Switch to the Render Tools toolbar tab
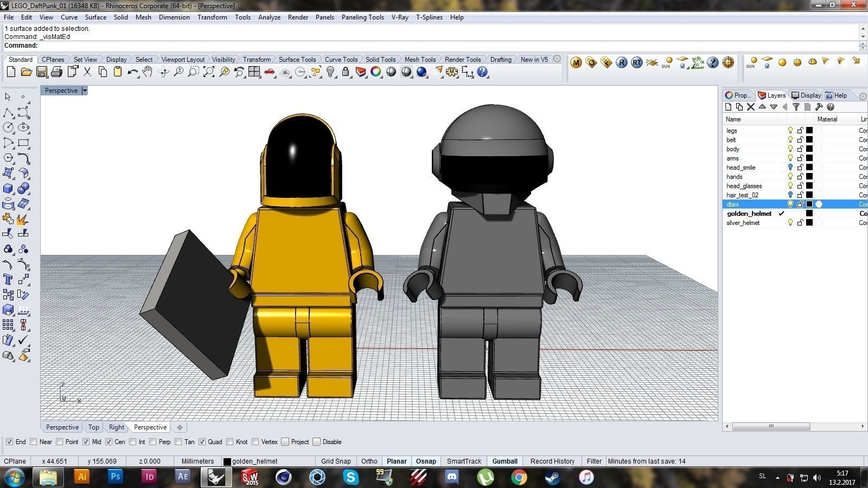 (463, 60)
